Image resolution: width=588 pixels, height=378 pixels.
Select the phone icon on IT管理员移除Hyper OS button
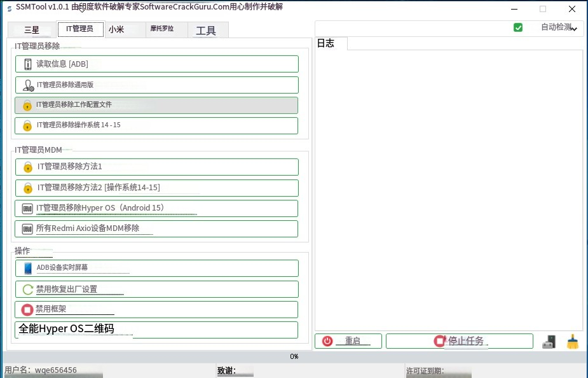(26, 208)
